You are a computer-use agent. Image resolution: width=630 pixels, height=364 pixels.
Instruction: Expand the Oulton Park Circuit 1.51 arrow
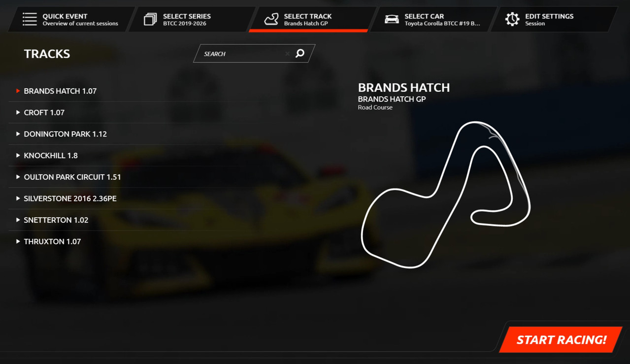[x=18, y=177]
